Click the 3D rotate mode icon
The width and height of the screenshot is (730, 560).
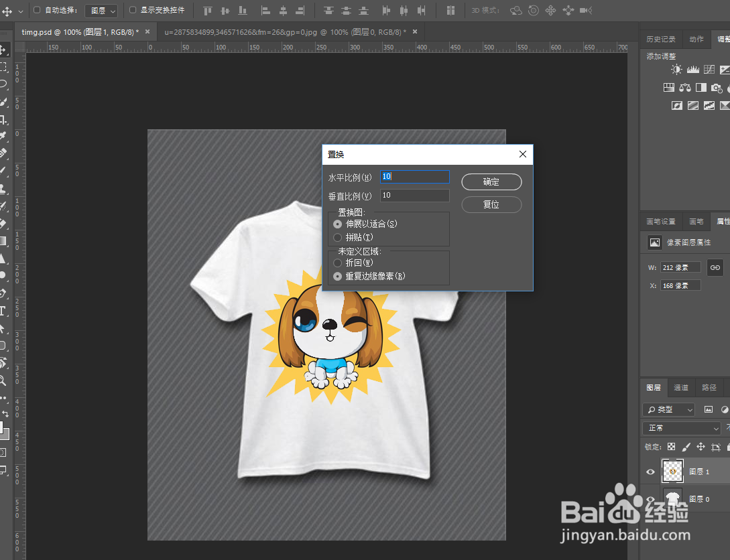tap(516, 10)
